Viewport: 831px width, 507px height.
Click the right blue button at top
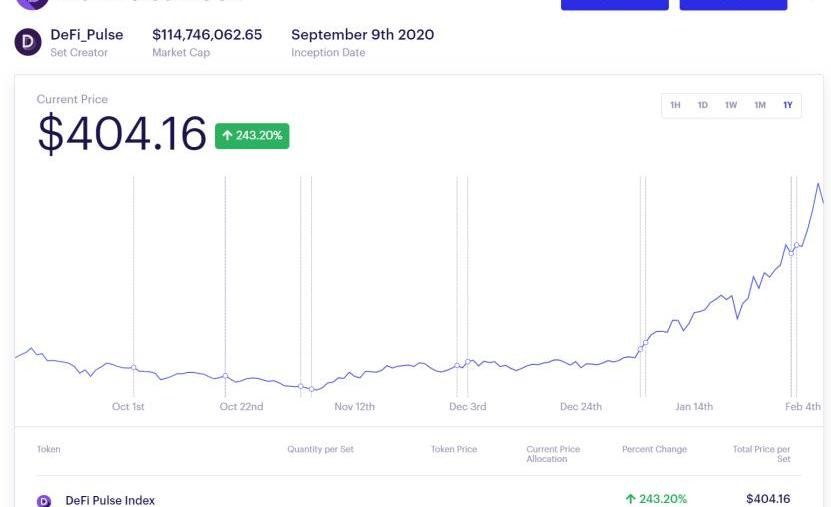click(733, 4)
